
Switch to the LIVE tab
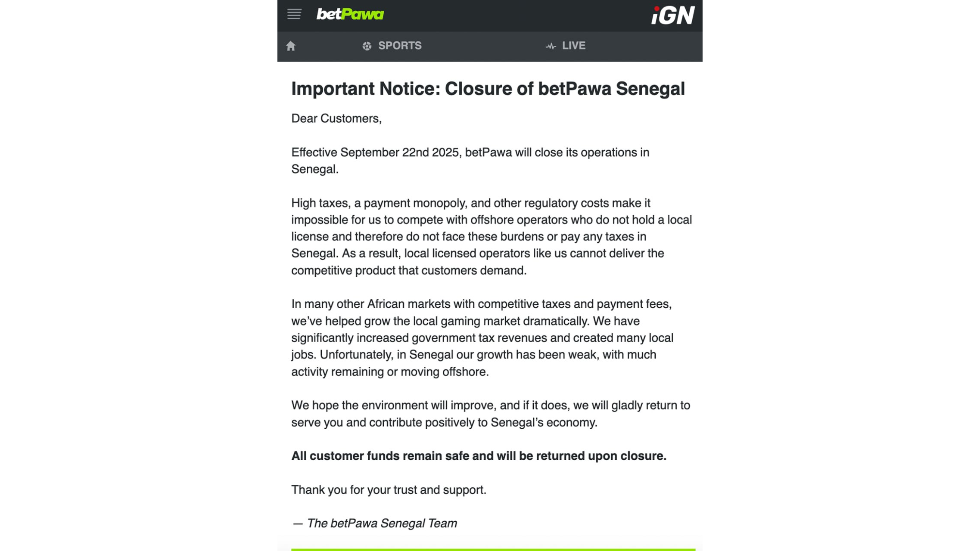pos(573,46)
